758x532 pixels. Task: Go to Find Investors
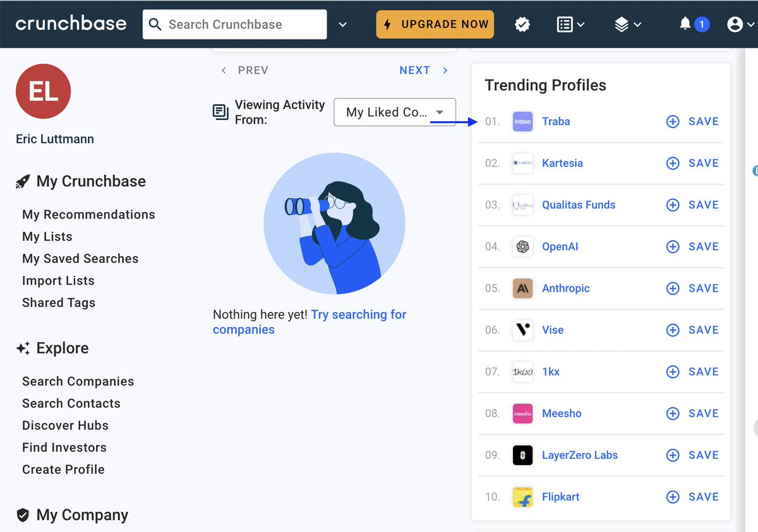pyautogui.click(x=64, y=447)
